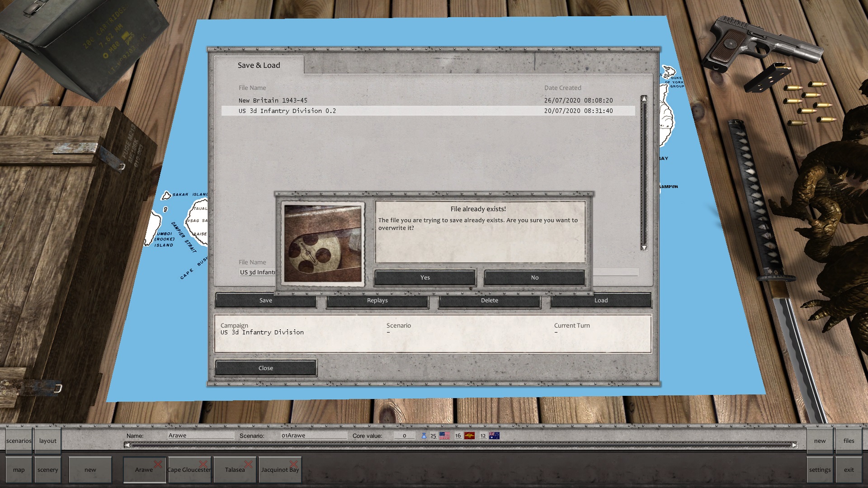This screenshot has height=488, width=868.
Task: Remove Arawe scenario with red X
Action: pyautogui.click(x=158, y=464)
